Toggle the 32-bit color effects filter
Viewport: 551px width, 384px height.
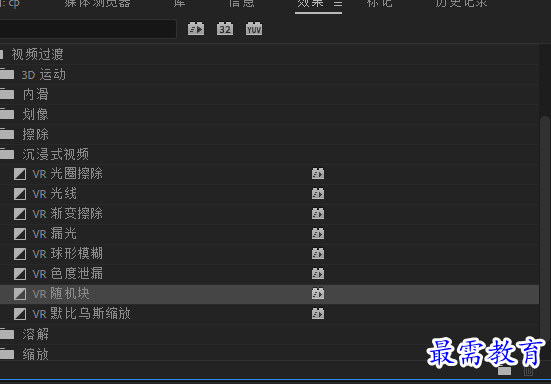(225, 29)
